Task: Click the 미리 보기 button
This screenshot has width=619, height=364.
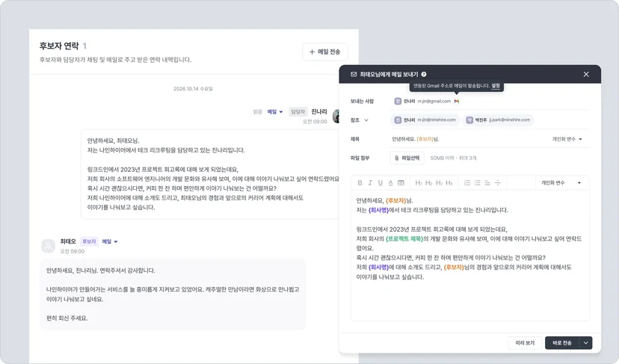Action: tap(525, 342)
